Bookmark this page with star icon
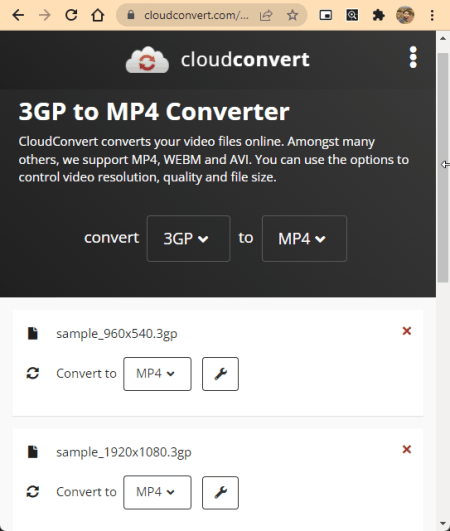The width and height of the screenshot is (450, 531). click(x=293, y=15)
